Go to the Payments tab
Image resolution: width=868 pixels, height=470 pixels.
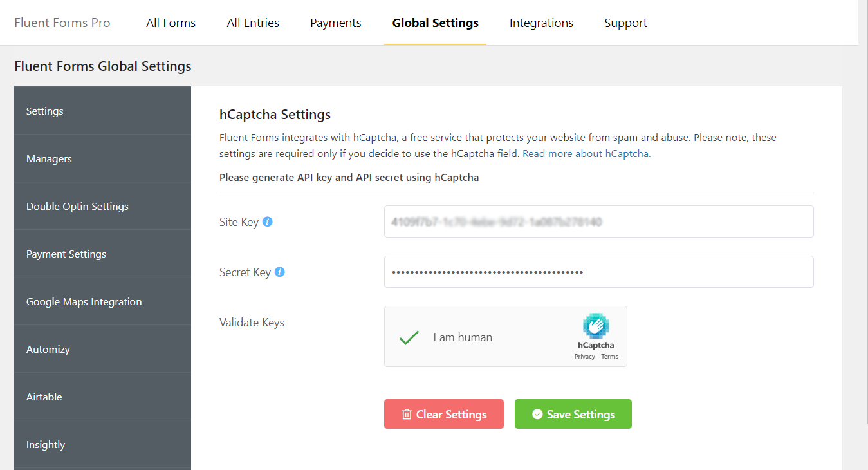(335, 23)
